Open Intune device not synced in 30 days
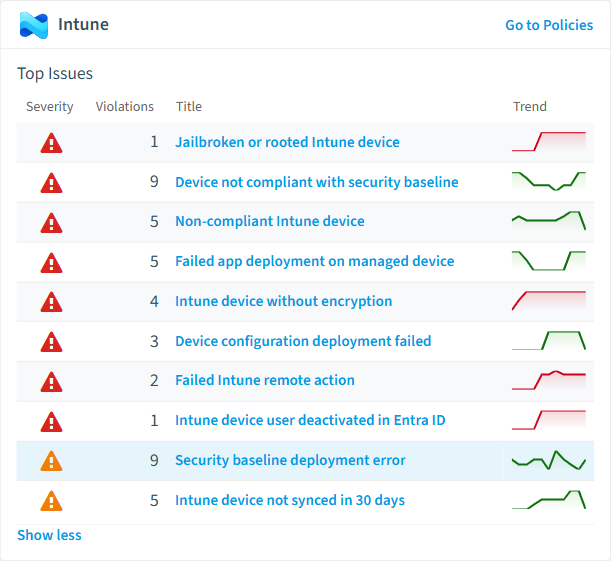Viewport: 611px width, 561px height. (290, 500)
